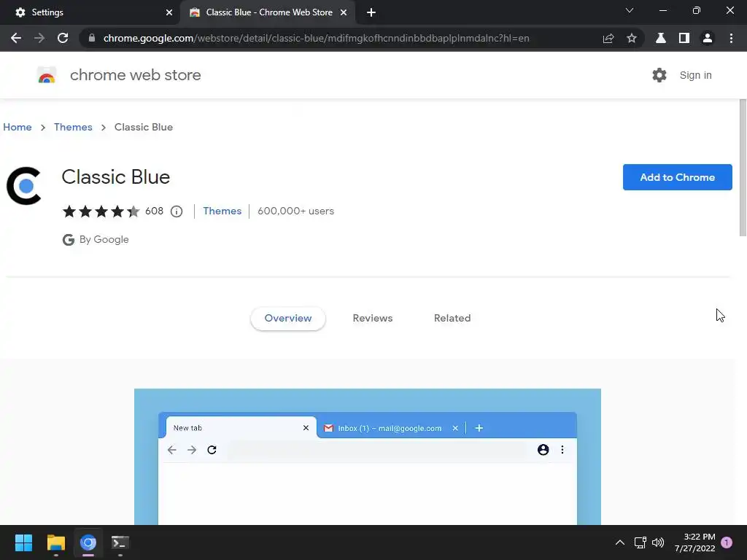
Task: Open a new tab with the plus button
Action: click(x=371, y=12)
